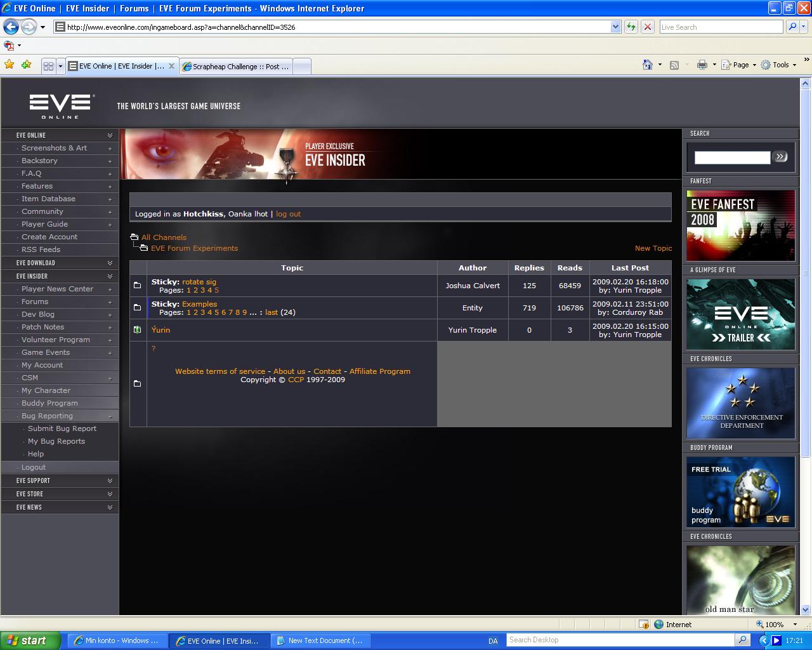Click the Add to Favorites icon

point(26,65)
